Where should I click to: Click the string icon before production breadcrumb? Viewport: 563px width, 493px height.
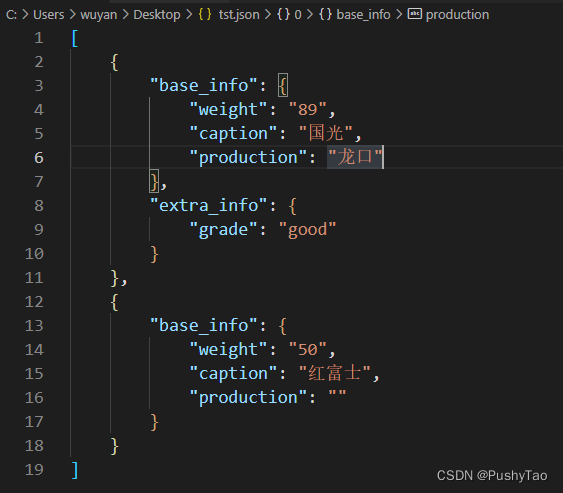coord(415,14)
